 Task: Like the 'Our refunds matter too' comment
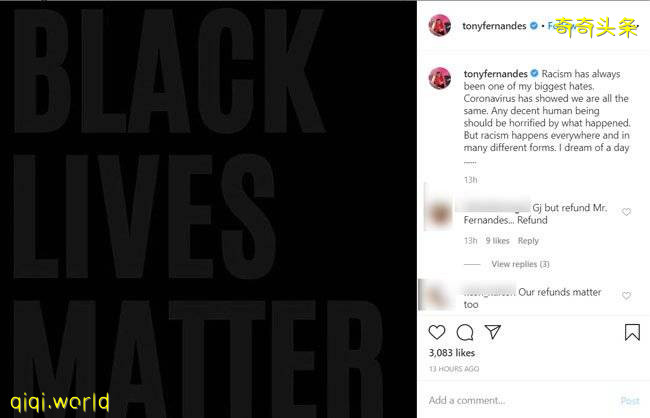point(626,295)
